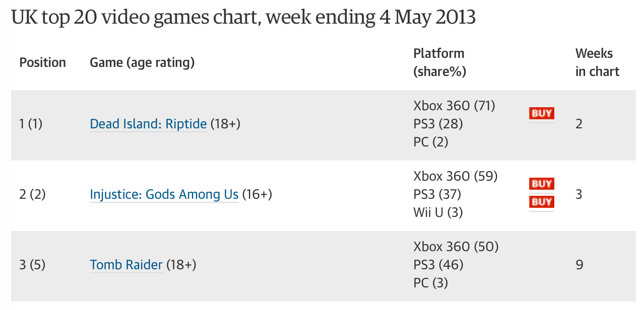
Task: Click Xbox 360 (59) in Injustice row
Action: point(456,176)
